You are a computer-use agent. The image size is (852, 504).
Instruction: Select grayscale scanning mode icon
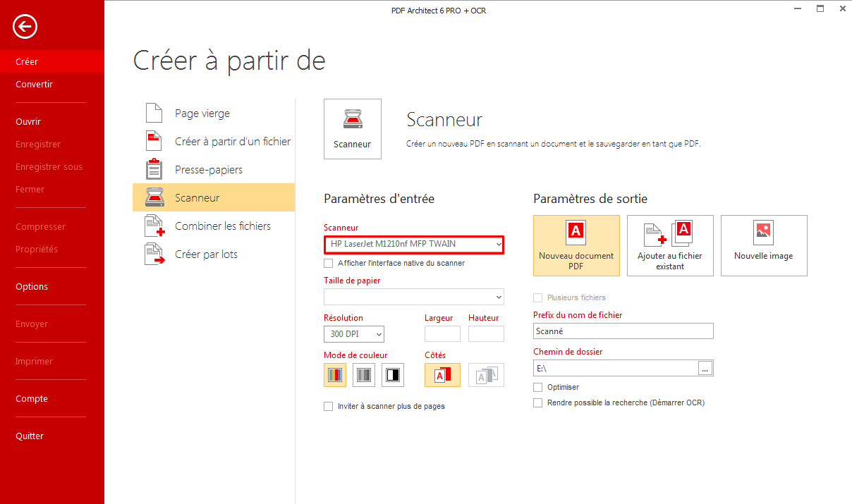point(364,375)
